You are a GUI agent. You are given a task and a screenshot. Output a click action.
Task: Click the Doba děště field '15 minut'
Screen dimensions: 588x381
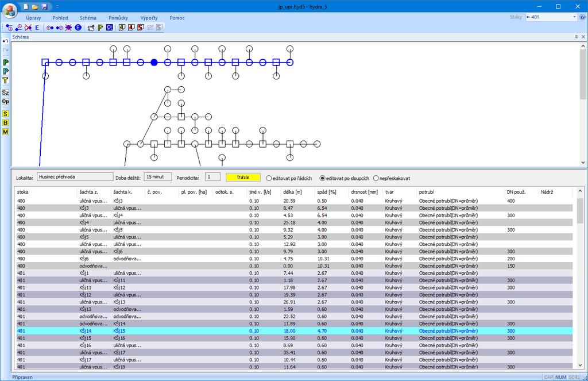tap(158, 177)
